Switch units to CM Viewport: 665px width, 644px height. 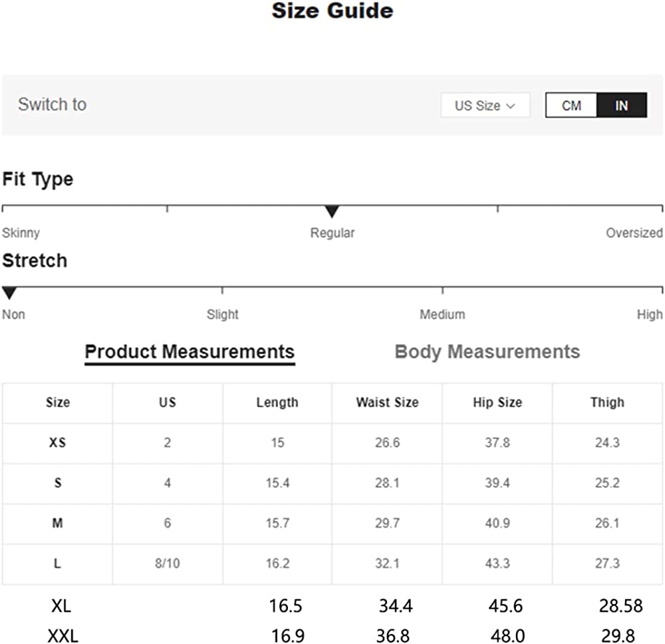pyautogui.click(x=571, y=106)
